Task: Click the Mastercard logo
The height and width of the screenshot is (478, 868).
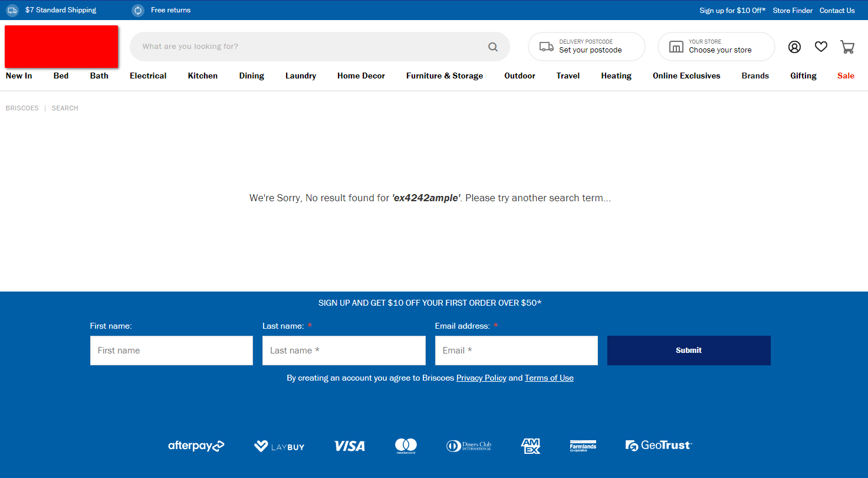Action: (406, 446)
